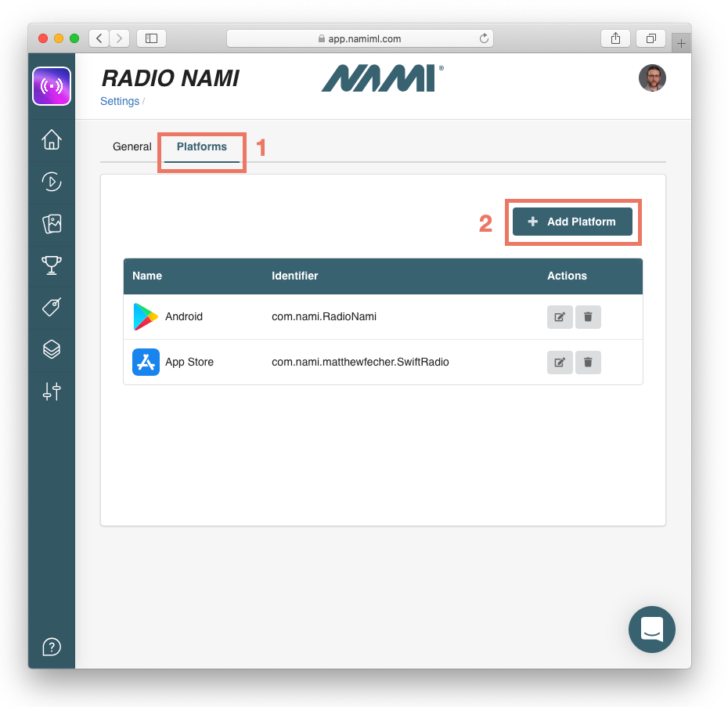The image size is (728, 707).
Task: Go to the Home icon in sidebar
Action: (52, 139)
